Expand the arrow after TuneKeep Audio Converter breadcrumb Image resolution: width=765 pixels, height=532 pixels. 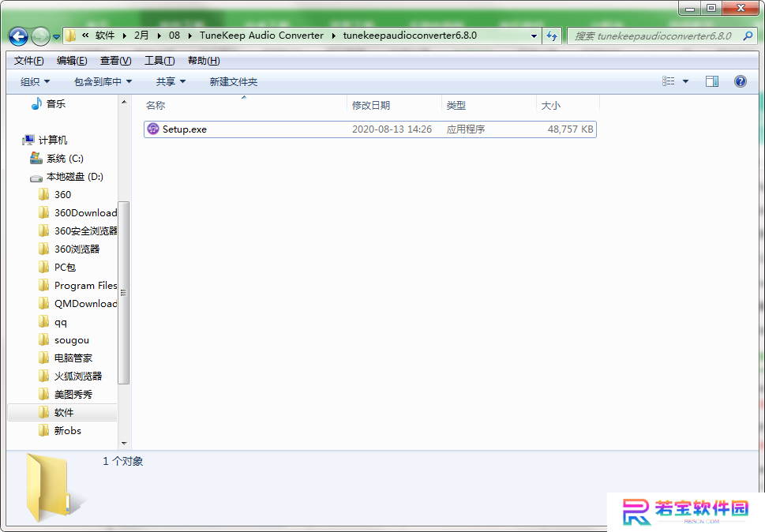click(x=334, y=36)
